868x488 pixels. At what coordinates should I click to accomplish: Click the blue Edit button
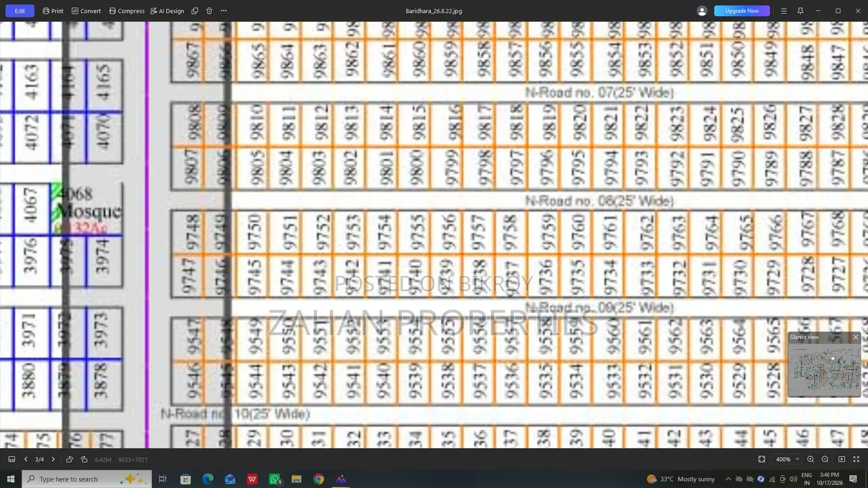pos(20,11)
